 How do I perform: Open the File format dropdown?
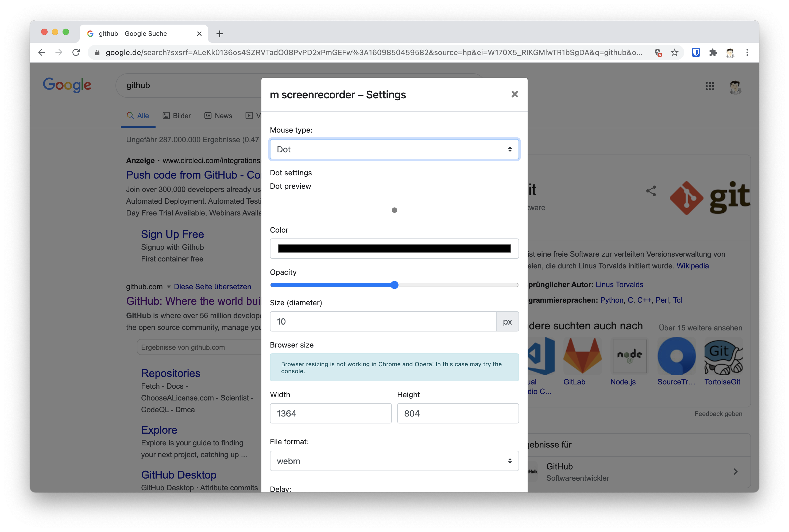click(x=394, y=461)
